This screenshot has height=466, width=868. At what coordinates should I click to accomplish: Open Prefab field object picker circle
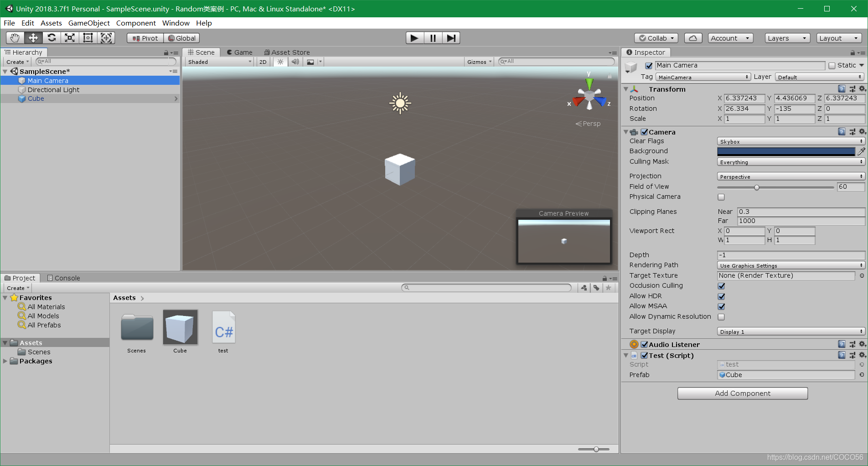(x=862, y=375)
